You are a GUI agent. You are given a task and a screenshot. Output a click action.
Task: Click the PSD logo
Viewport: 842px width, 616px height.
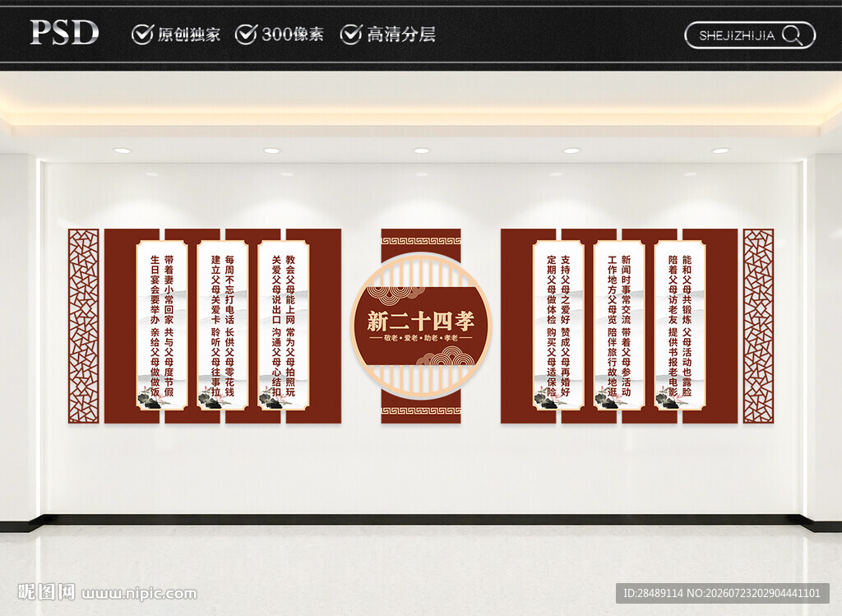64,33
